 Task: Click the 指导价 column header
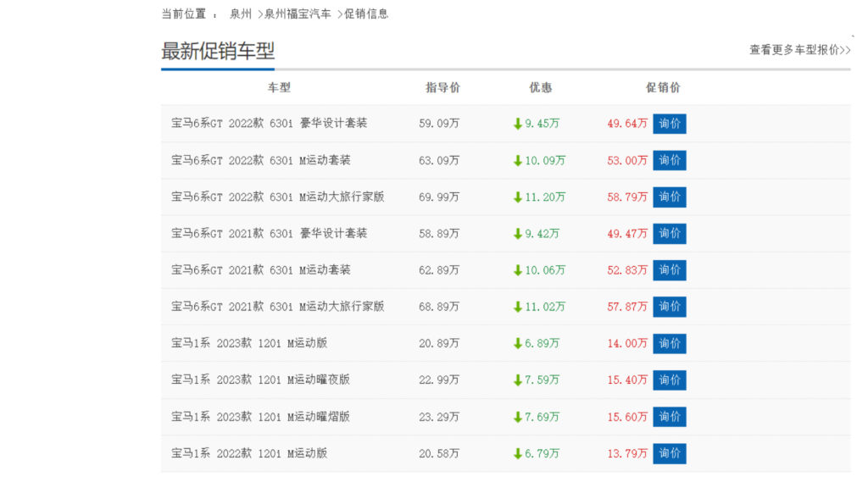[x=442, y=87]
